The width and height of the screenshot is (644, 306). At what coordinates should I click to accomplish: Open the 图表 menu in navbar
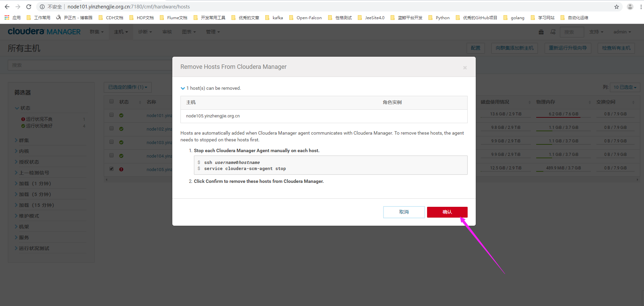(x=189, y=32)
